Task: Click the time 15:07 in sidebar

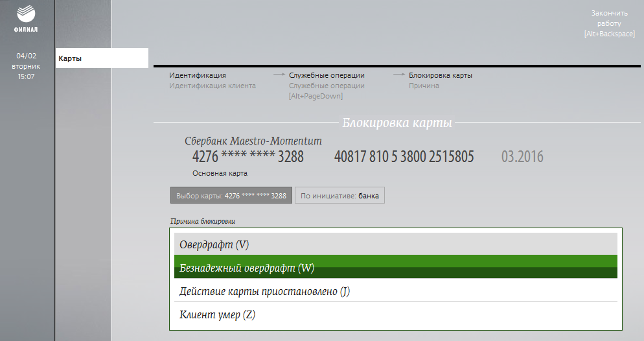Action: click(x=26, y=76)
